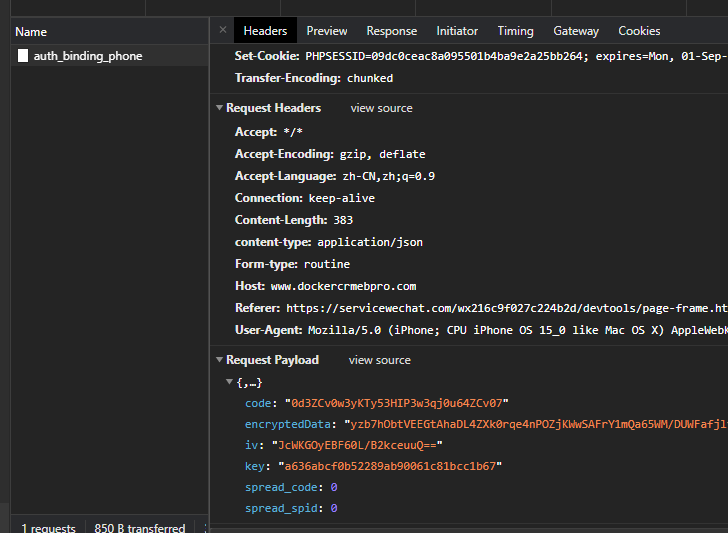Switch to the Headers tab

tap(265, 31)
